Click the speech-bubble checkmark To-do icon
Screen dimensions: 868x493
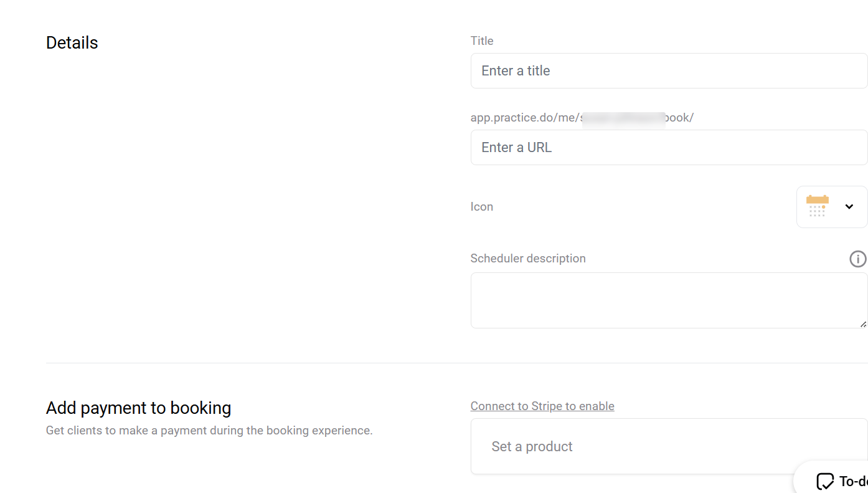(825, 481)
